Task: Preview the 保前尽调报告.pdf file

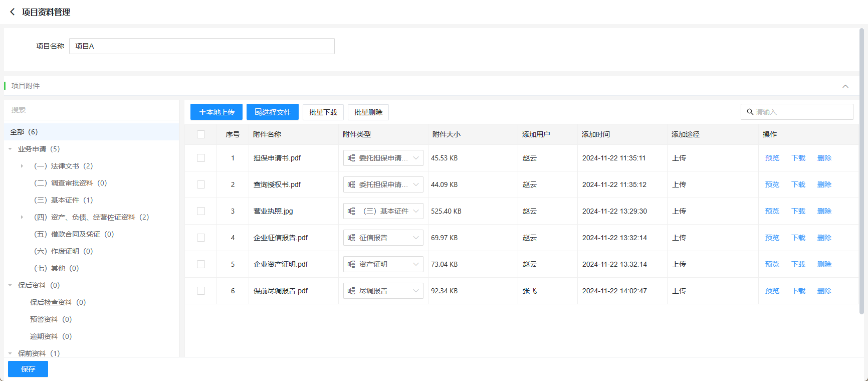Action: (772, 291)
